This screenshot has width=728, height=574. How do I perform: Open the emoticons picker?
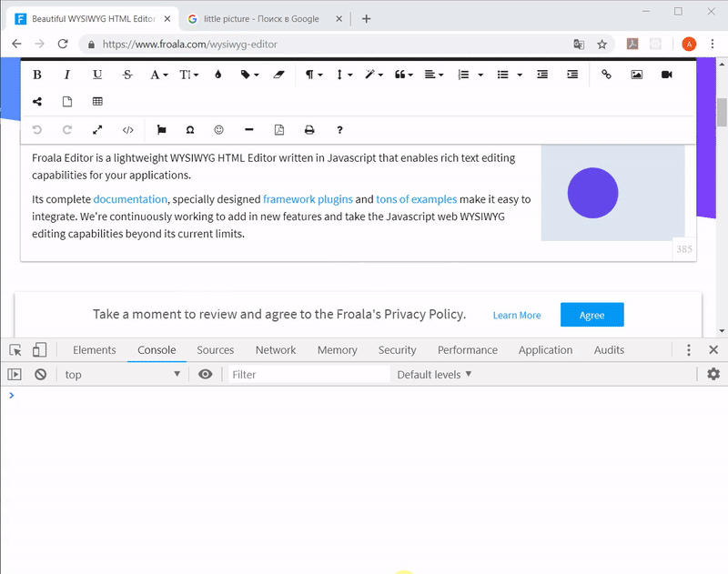coord(218,130)
